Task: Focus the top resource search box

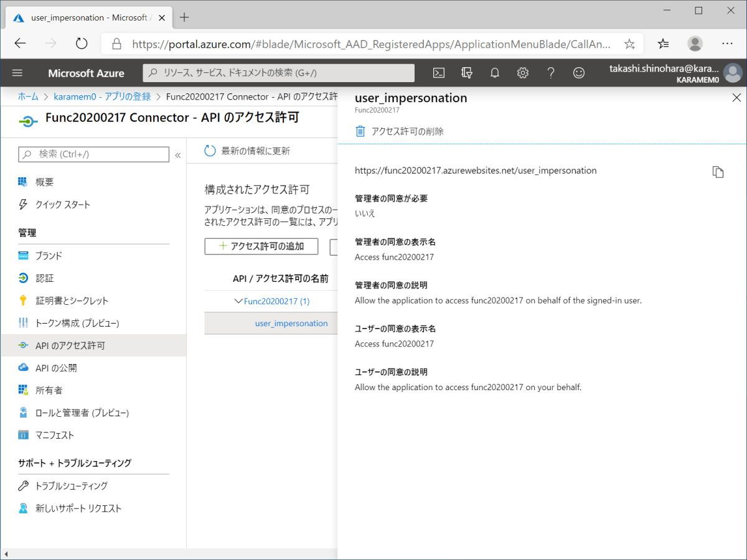Action: (279, 73)
